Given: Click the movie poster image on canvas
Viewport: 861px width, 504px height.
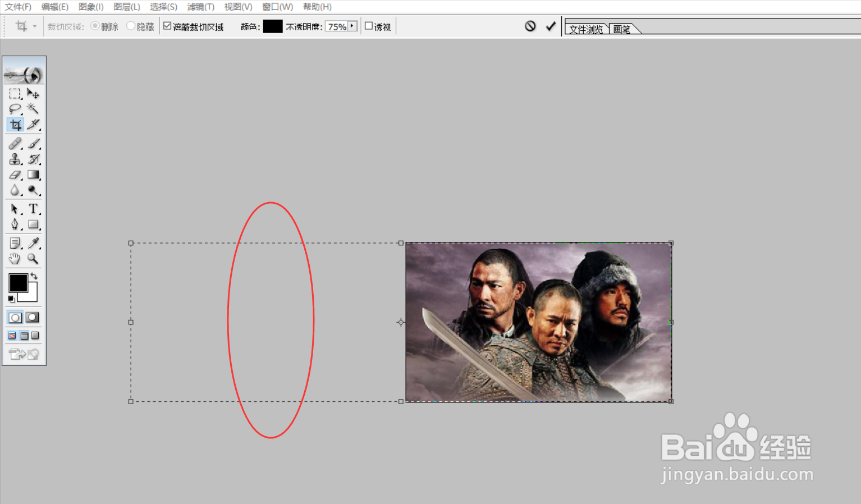Looking at the screenshot, I should click(539, 322).
